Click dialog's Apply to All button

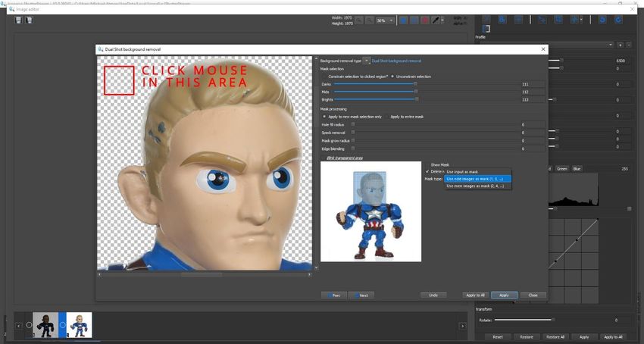[x=475, y=295]
